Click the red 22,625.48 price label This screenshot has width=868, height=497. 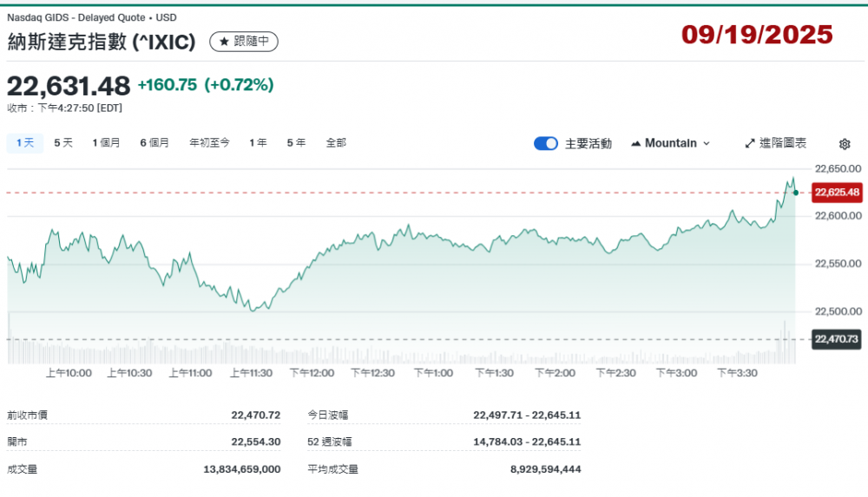837,193
